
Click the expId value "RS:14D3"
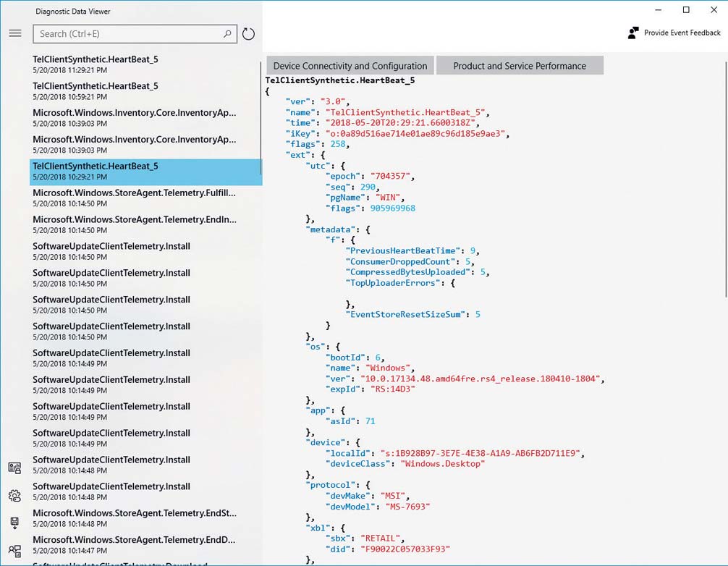pyautogui.click(x=392, y=389)
